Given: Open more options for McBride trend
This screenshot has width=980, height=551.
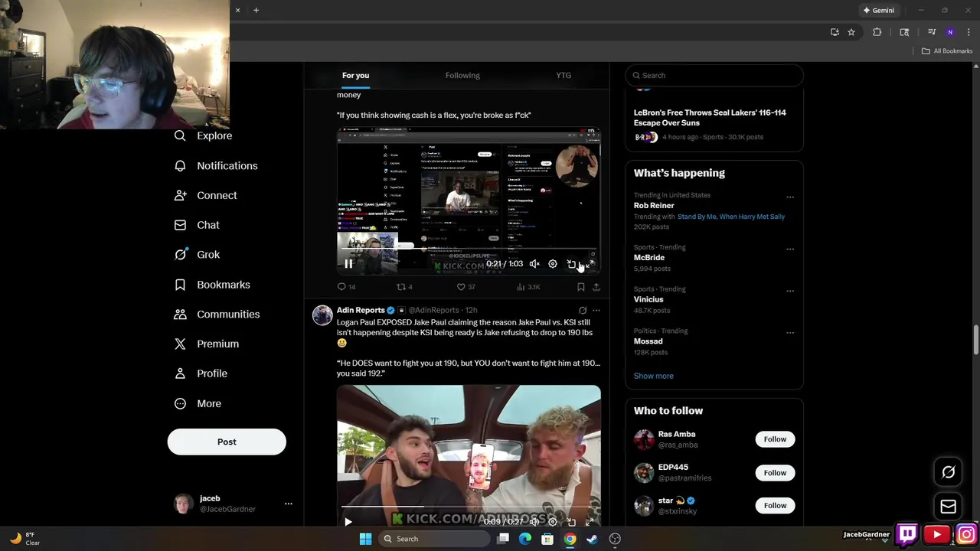Looking at the screenshot, I should pos(790,249).
